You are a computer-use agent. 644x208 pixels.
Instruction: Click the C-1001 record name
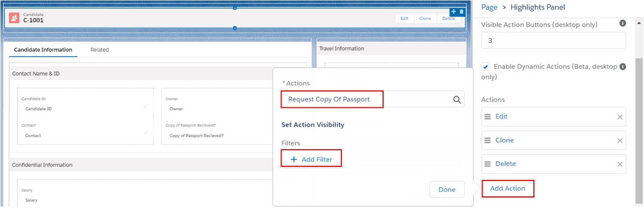[x=33, y=21]
